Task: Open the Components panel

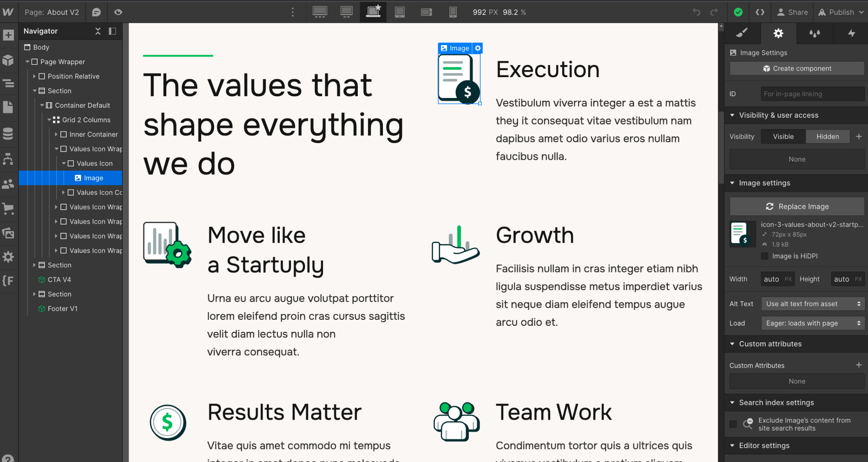Action: (8, 60)
